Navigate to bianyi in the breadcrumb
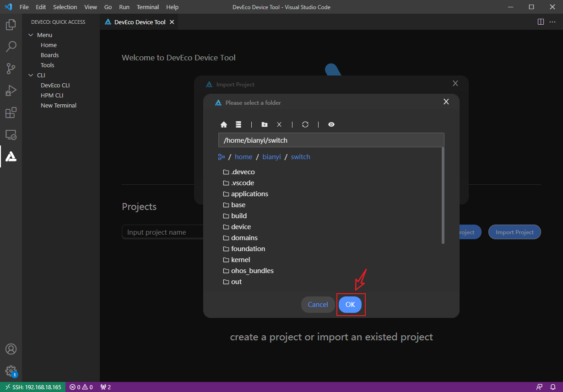563x392 pixels. click(x=271, y=157)
